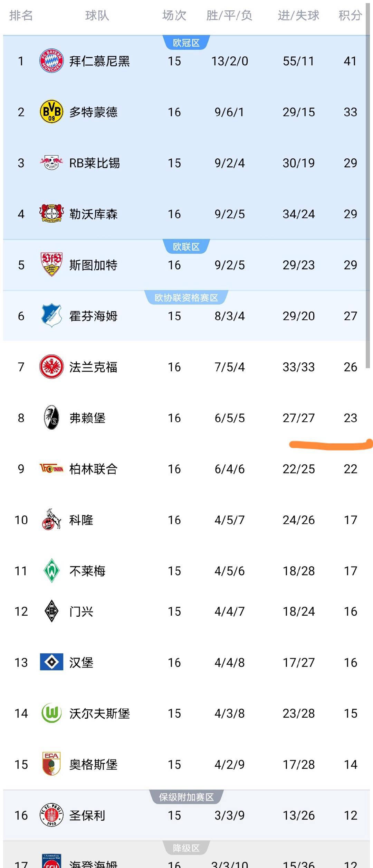The height and width of the screenshot is (868, 373).
Task: Open team name 科隆
Action: (81, 520)
